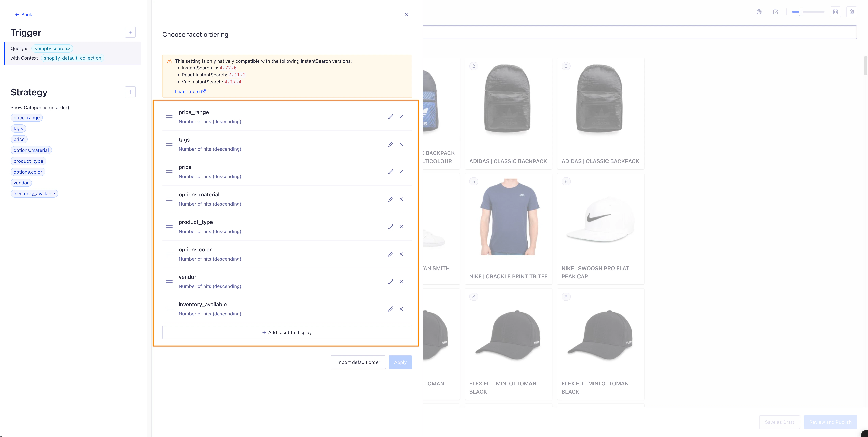Click the Back link in the sidebar
Screen dimensions: 868x437
tap(23, 14)
